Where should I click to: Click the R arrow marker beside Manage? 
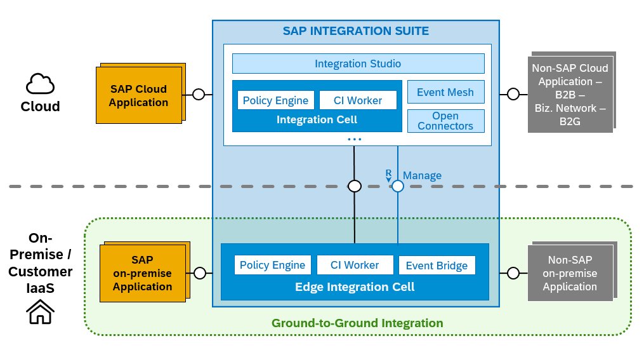pos(388,175)
